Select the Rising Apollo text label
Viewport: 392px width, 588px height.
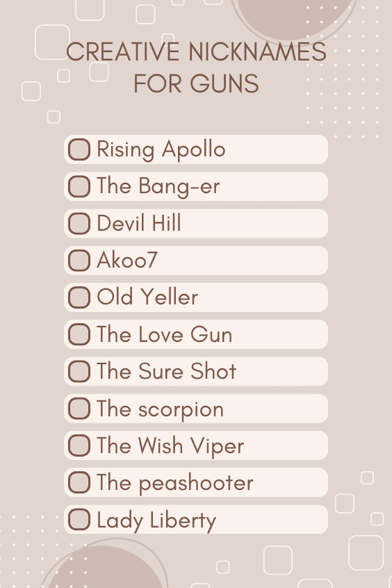pos(161,150)
